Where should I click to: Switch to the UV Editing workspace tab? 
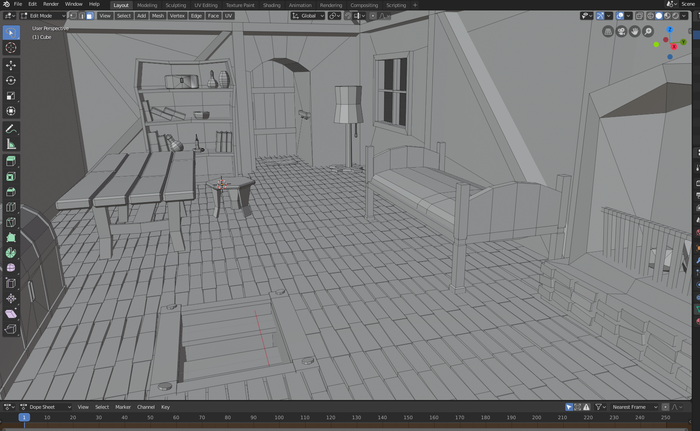(x=206, y=4)
